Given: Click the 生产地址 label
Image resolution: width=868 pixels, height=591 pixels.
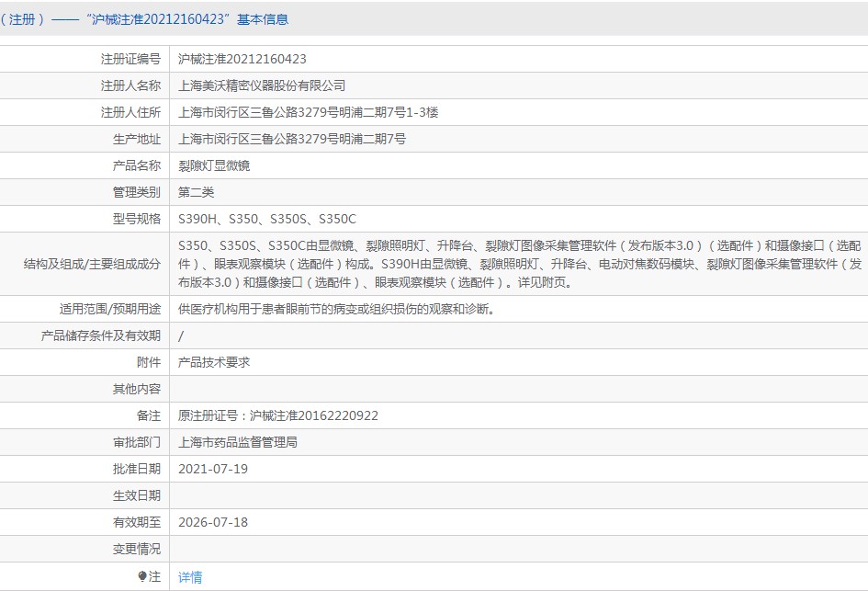Looking at the screenshot, I should click(x=137, y=139).
